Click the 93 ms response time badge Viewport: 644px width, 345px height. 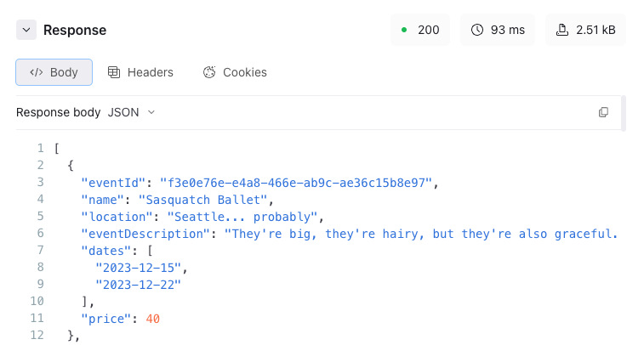[x=498, y=30]
